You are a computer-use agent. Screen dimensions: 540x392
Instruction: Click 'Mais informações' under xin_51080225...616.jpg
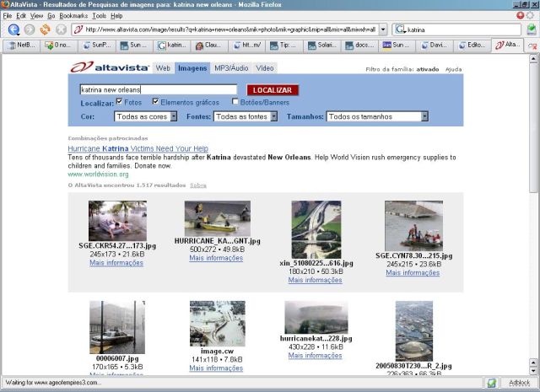tap(315, 280)
